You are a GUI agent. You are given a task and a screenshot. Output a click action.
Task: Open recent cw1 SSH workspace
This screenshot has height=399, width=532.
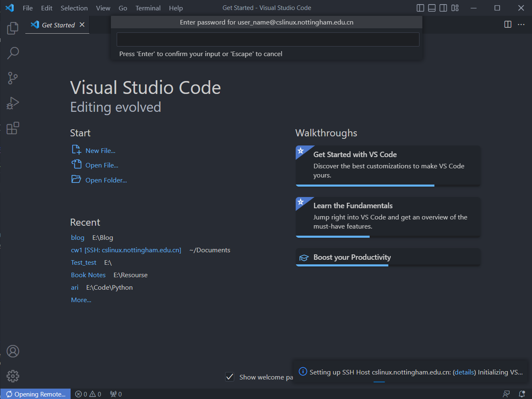pos(126,250)
